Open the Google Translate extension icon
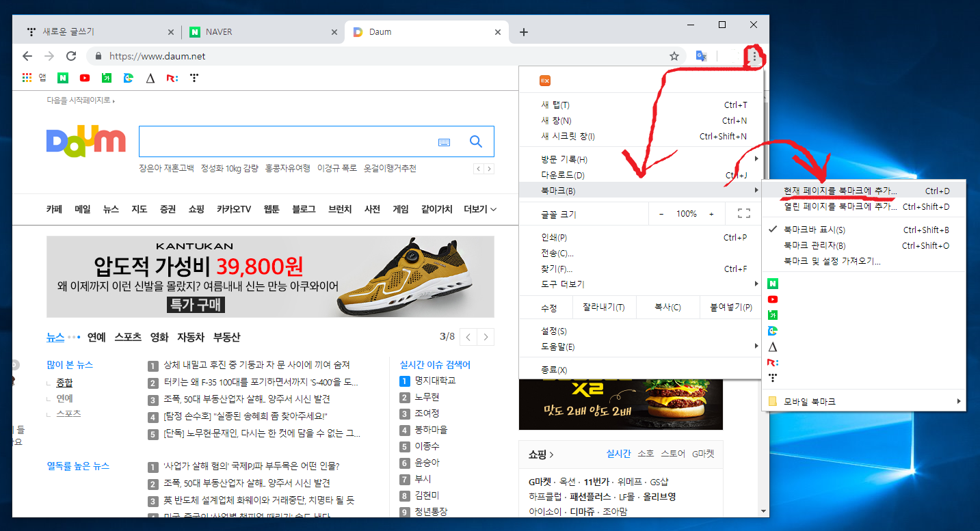This screenshot has width=980, height=531. 701,56
